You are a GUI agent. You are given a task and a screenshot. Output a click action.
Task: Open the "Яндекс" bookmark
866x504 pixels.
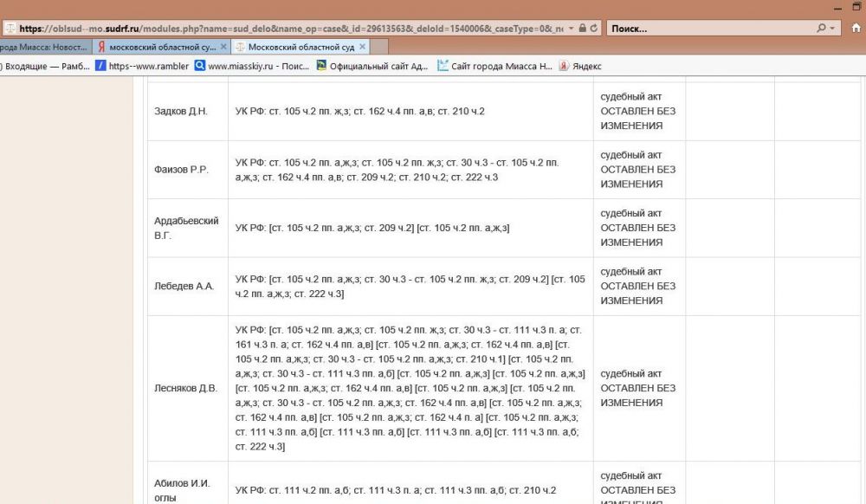coord(579,66)
